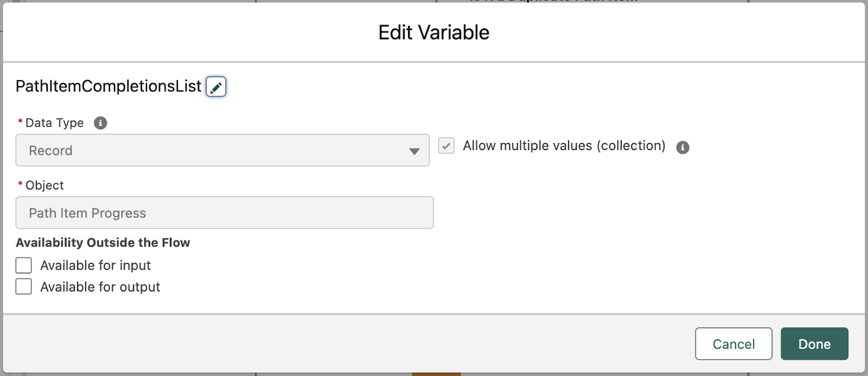The image size is (868, 376).
Task: Click the Availability Outside the Flow heading
Action: (x=103, y=243)
